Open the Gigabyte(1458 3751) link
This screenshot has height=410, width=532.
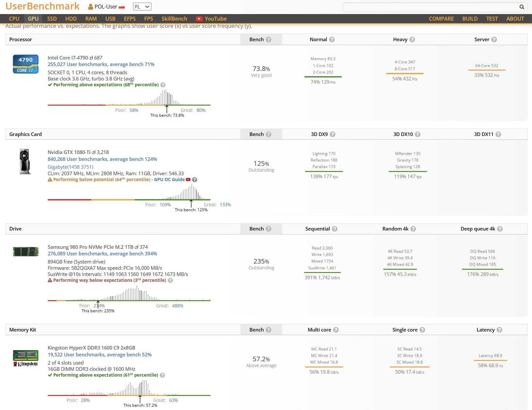click(x=70, y=167)
